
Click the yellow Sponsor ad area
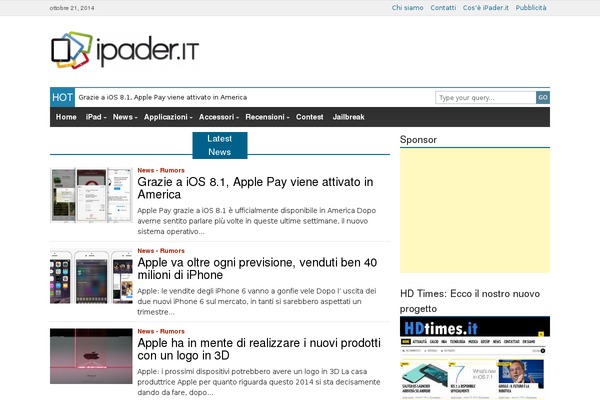(475, 211)
